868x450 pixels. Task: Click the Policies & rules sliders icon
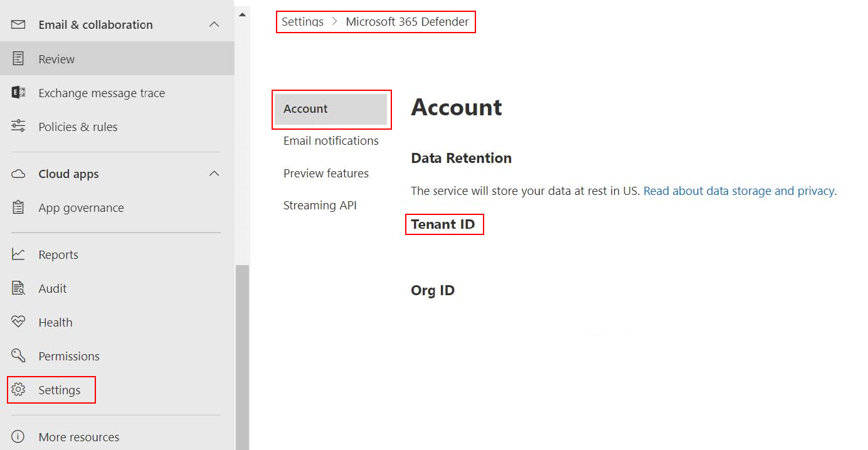click(x=18, y=127)
